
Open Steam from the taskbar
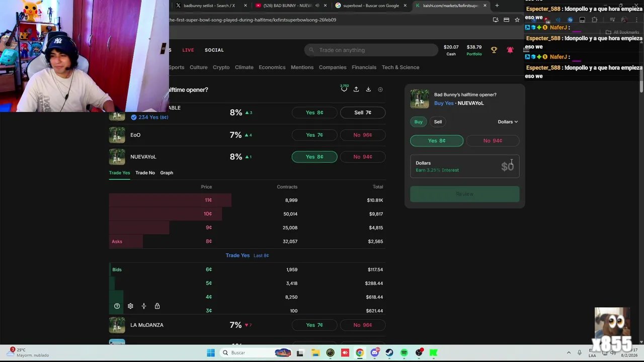(389, 353)
